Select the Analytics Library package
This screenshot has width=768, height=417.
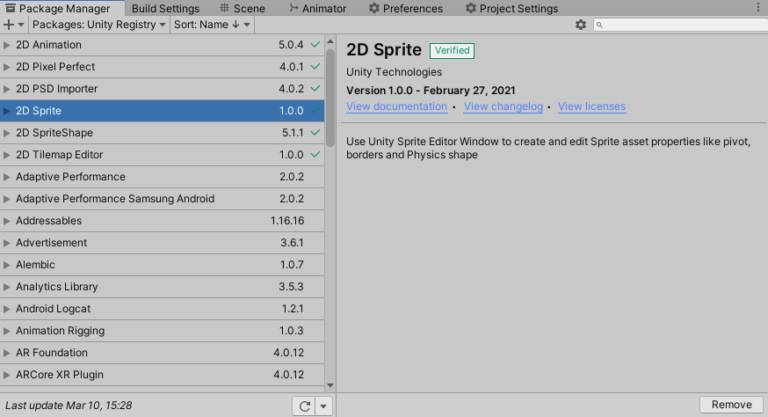pyautogui.click(x=162, y=287)
